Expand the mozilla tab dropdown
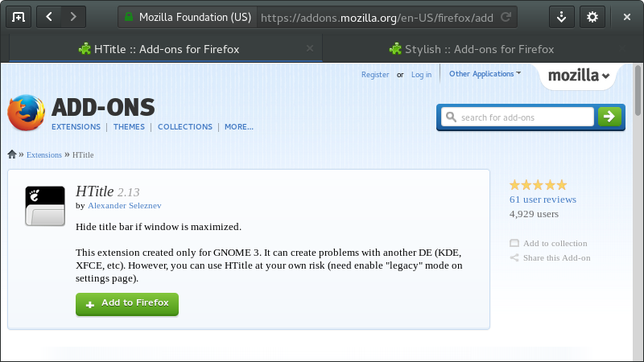 (579, 76)
